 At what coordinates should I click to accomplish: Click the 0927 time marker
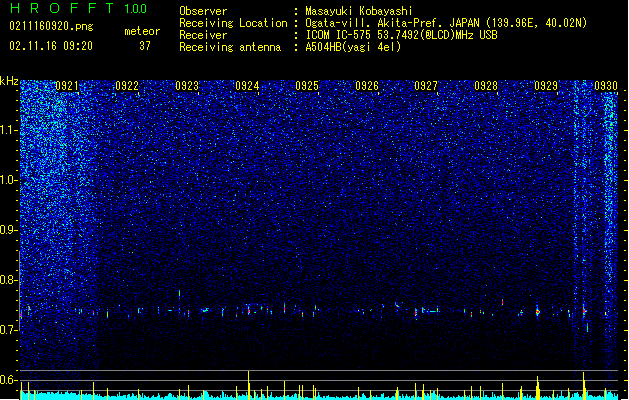tap(426, 86)
